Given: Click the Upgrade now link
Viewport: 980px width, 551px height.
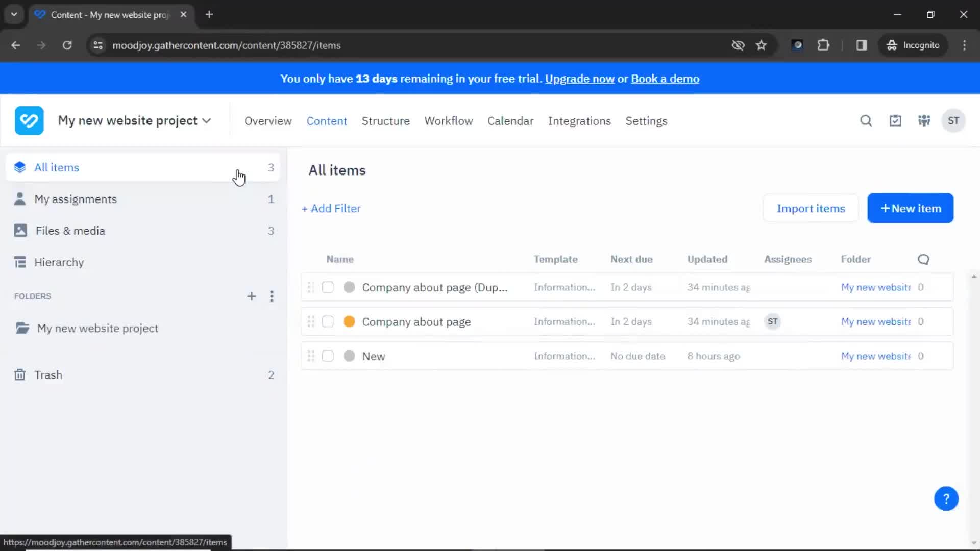Looking at the screenshot, I should click(x=579, y=79).
